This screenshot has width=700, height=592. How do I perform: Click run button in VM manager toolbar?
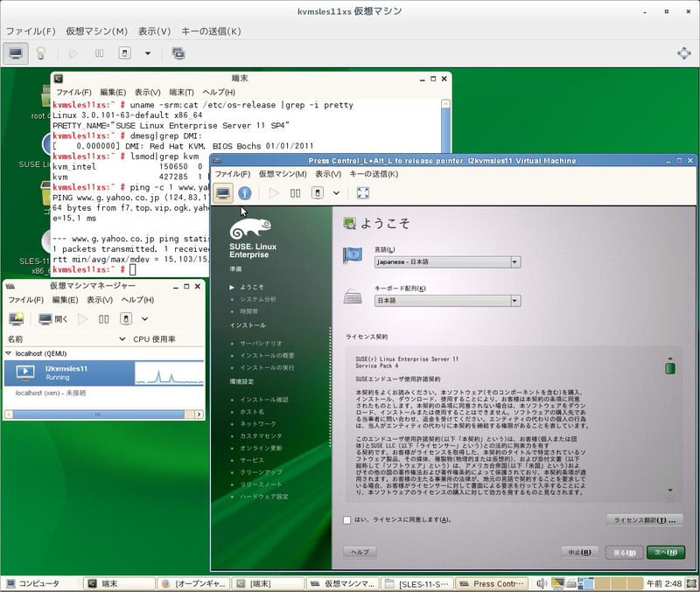(x=82, y=319)
